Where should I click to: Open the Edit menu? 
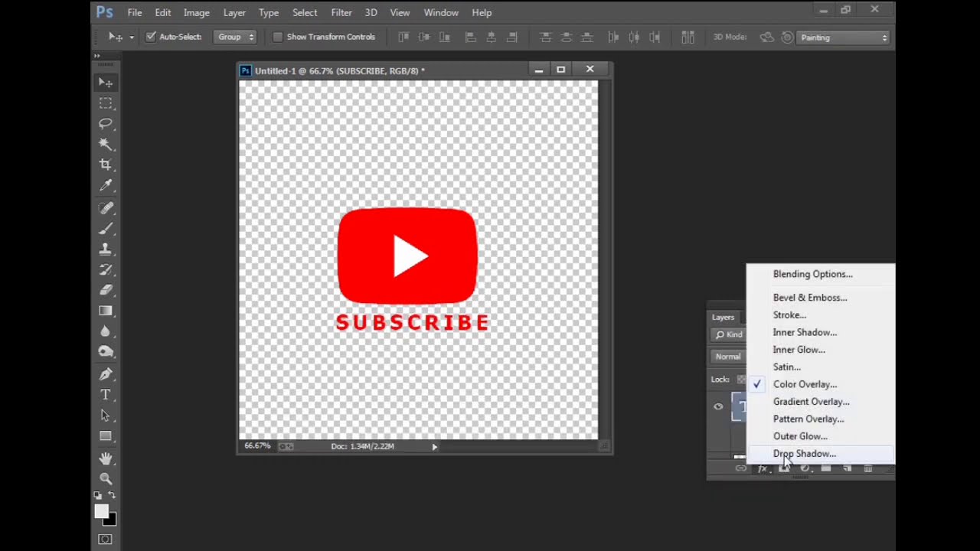(x=163, y=12)
